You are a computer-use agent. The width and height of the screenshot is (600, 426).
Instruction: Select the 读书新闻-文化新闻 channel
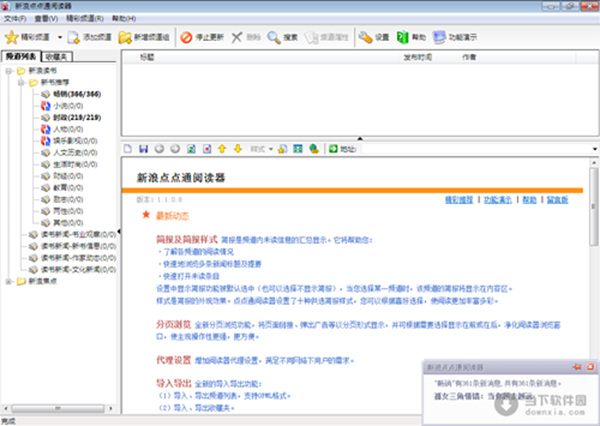pos(78,269)
